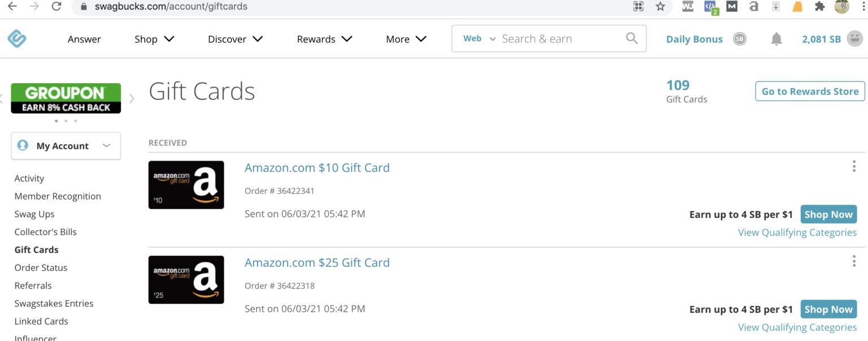Open the Rewards dropdown menu

(324, 39)
